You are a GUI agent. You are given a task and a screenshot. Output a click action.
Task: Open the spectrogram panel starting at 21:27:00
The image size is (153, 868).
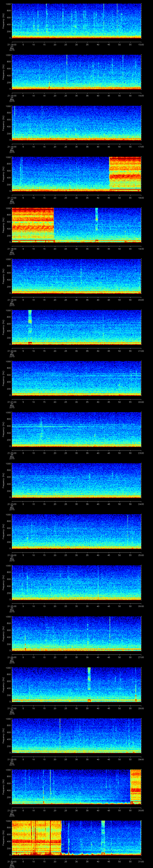76,685
